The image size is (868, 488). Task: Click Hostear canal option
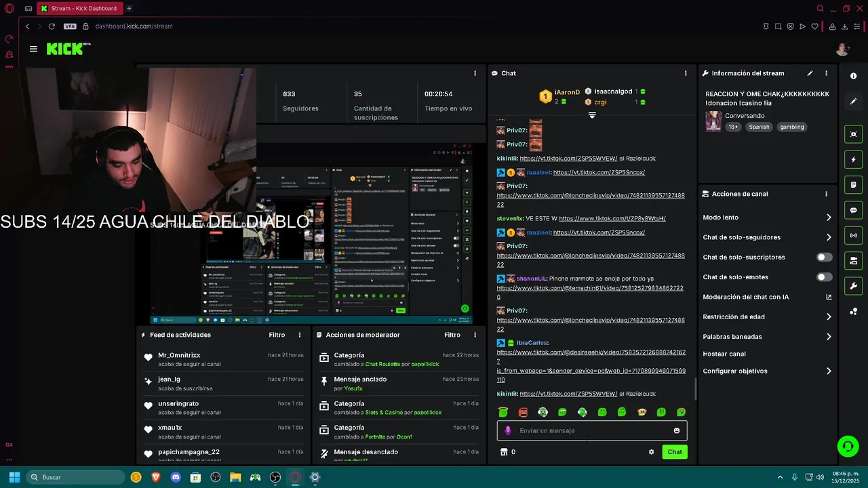tap(724, 354)
